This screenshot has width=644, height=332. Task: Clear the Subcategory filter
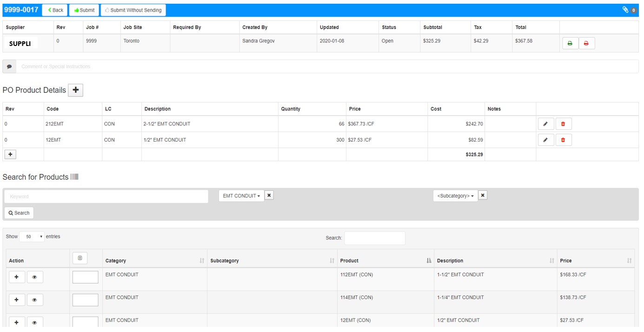483,195
